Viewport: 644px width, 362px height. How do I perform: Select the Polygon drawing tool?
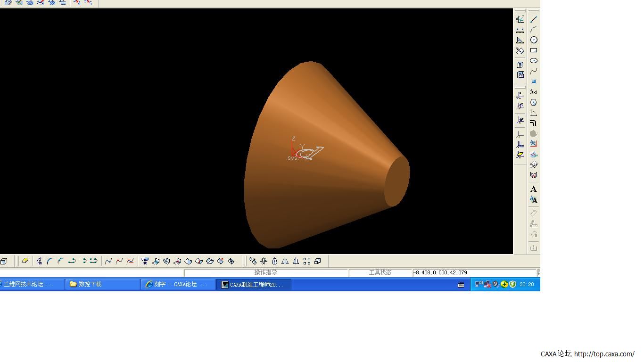pos(534,102)
